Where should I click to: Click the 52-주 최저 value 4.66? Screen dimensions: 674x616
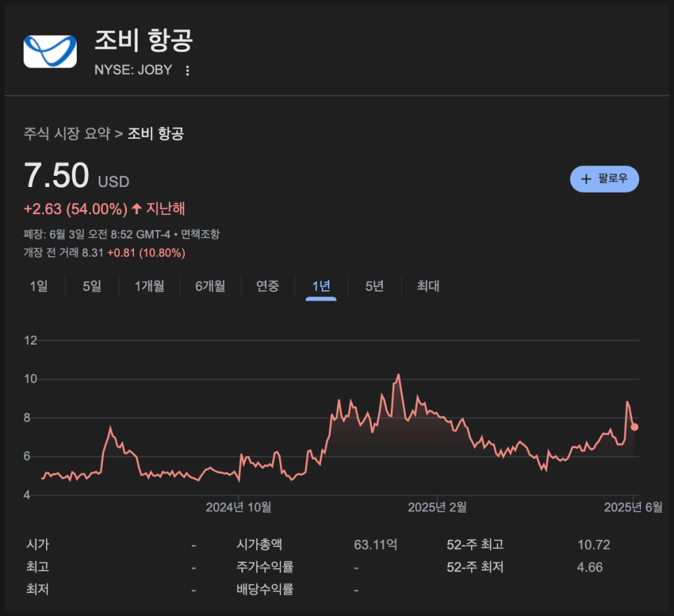click(x=590, y=567)
